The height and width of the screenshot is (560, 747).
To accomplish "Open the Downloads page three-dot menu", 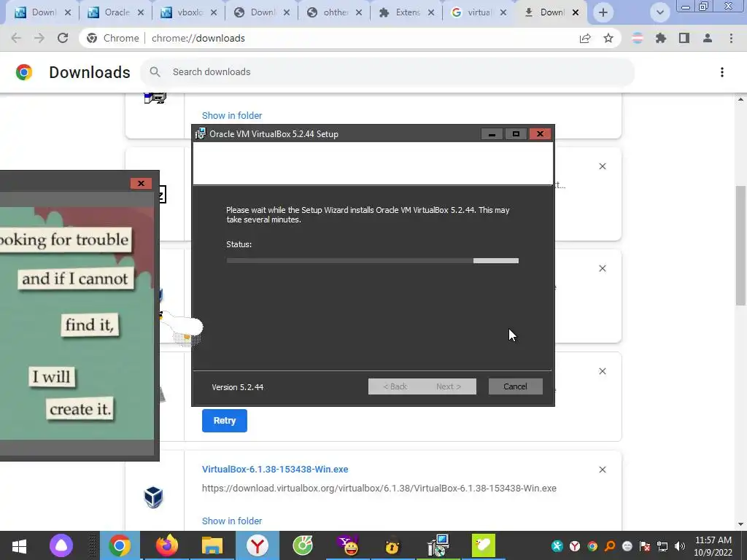I will coord(722,72).
